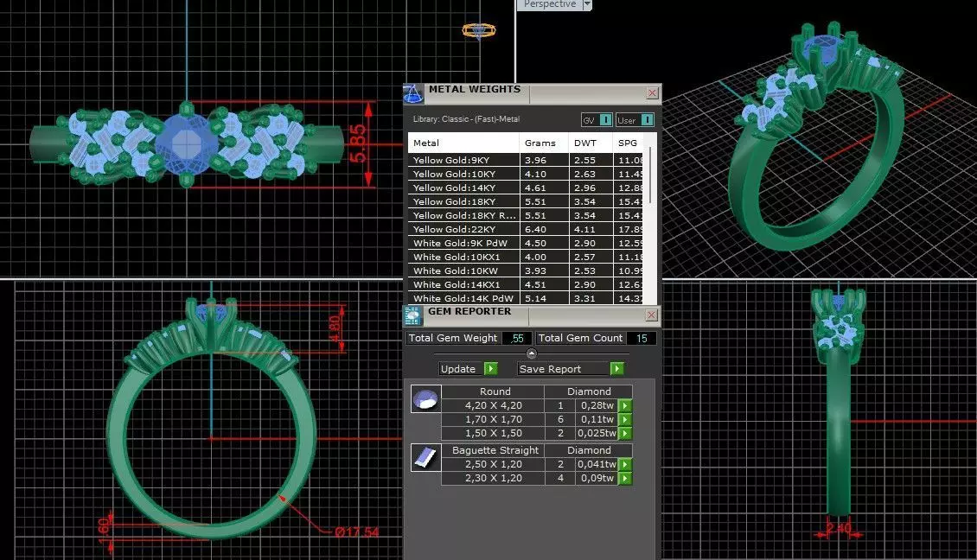Click the Ø17.54 diameter dimension label
Screen dimensions: 977x560
pos(356,532)
